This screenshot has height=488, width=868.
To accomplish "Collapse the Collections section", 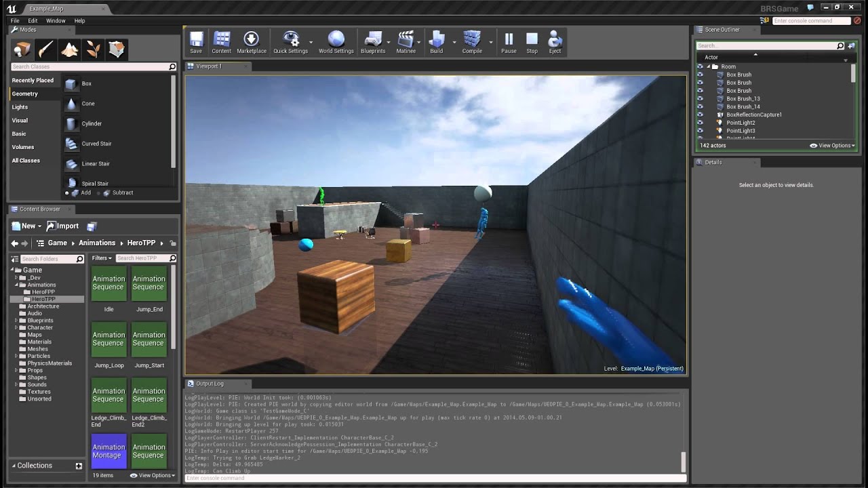I will point(14,466).
